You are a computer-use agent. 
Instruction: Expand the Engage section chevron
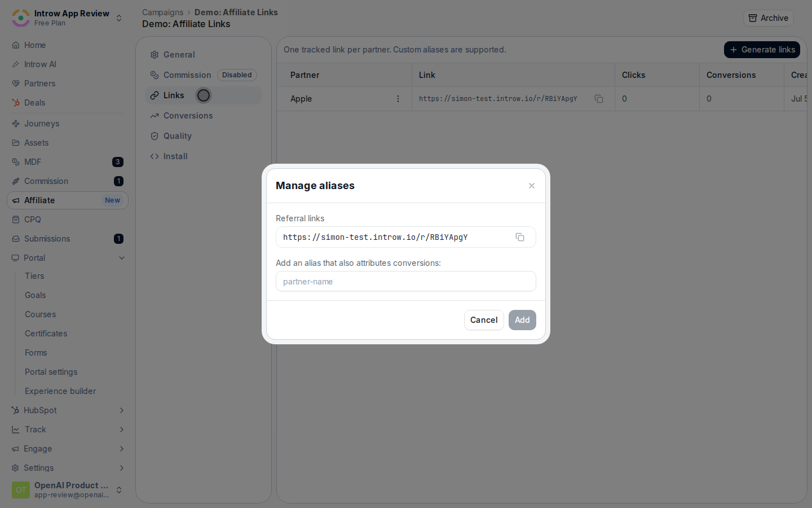[122, 449]
